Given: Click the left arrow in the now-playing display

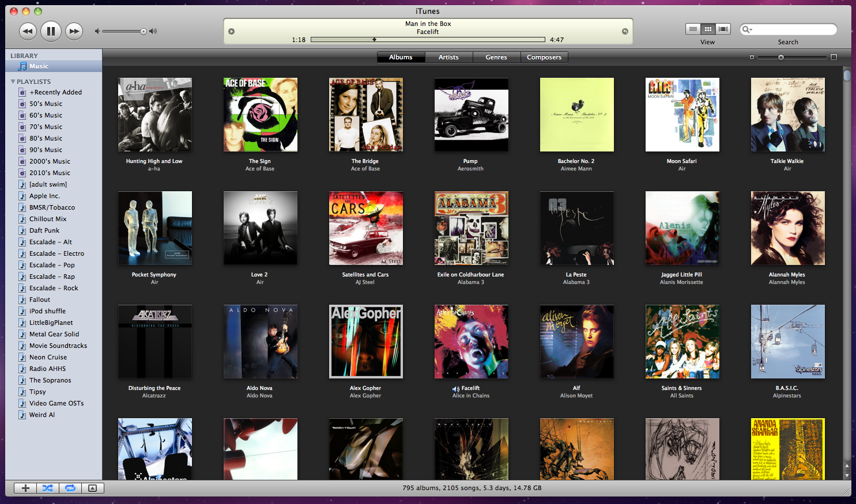Looking at the screenshot, I should 231,31.
